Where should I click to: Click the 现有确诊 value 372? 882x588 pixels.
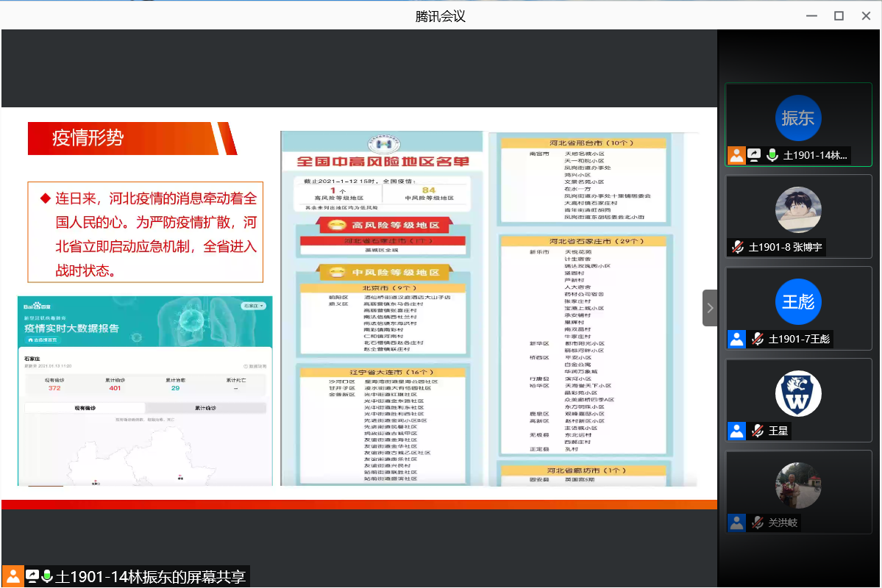[x=54, y=388]
